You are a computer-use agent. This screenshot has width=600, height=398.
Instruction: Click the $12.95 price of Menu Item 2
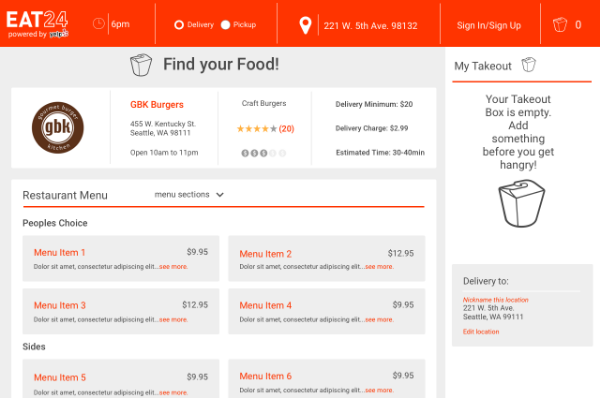click(401, 253)
